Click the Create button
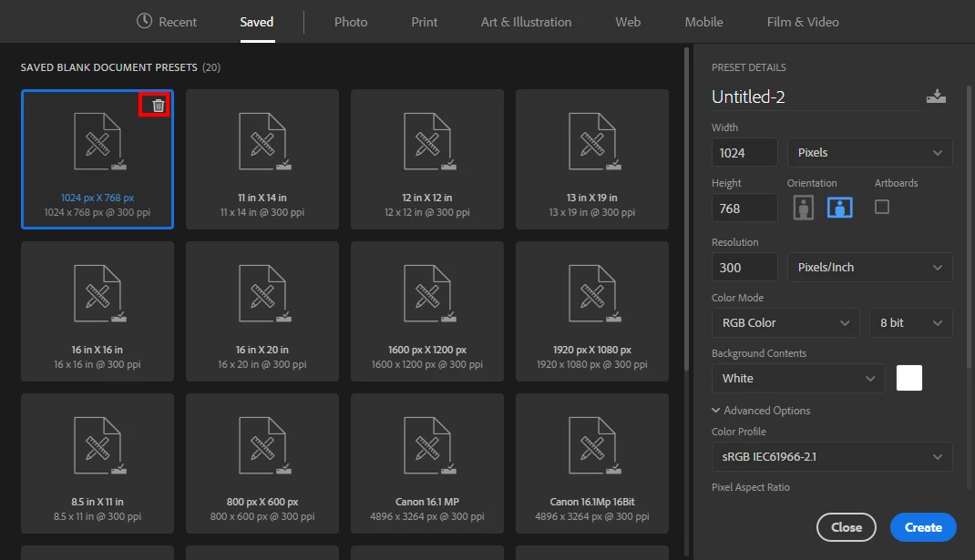Viewport: 975px width, 560px height. pyautogui.click(x=923, y=527)
